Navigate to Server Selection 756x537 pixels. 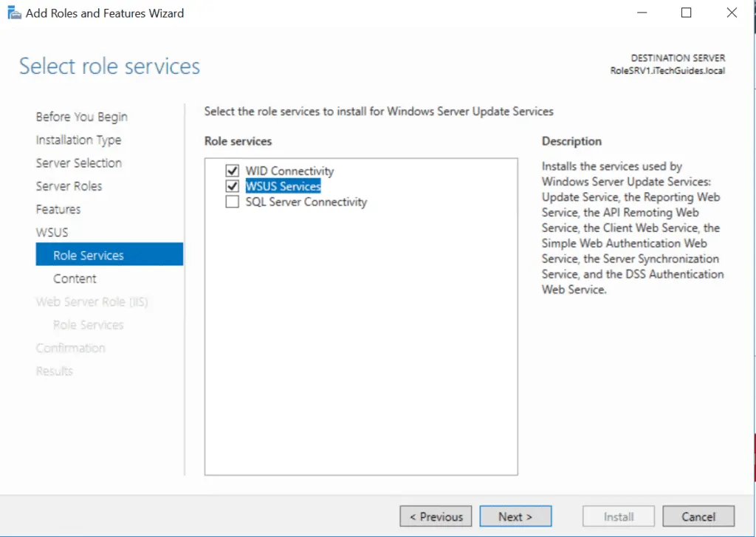(79, 163)
